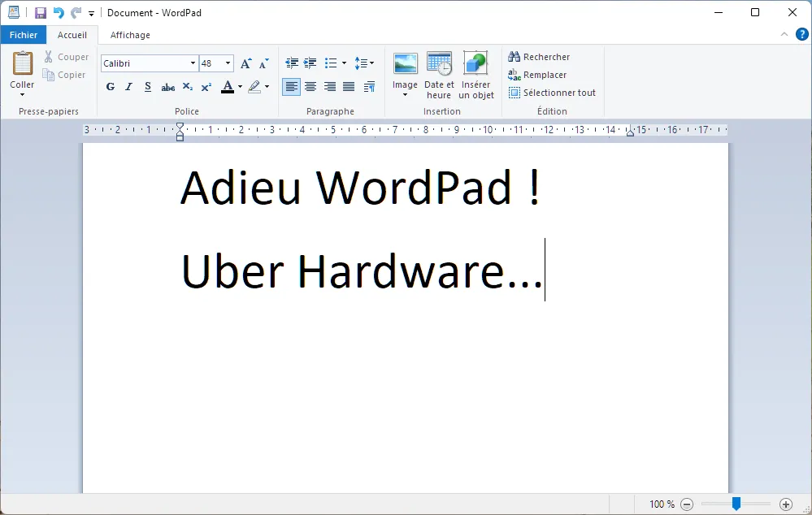Click the Undo arrow icon
The height and width of the screenshot is (515, 812).
click(x=59, y=12)
